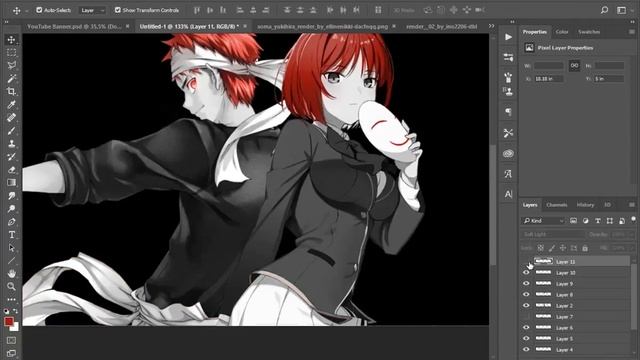640x360 pixels.
Task: Click the lock transparent pixels icon
Action: click(x=540, y=248)
